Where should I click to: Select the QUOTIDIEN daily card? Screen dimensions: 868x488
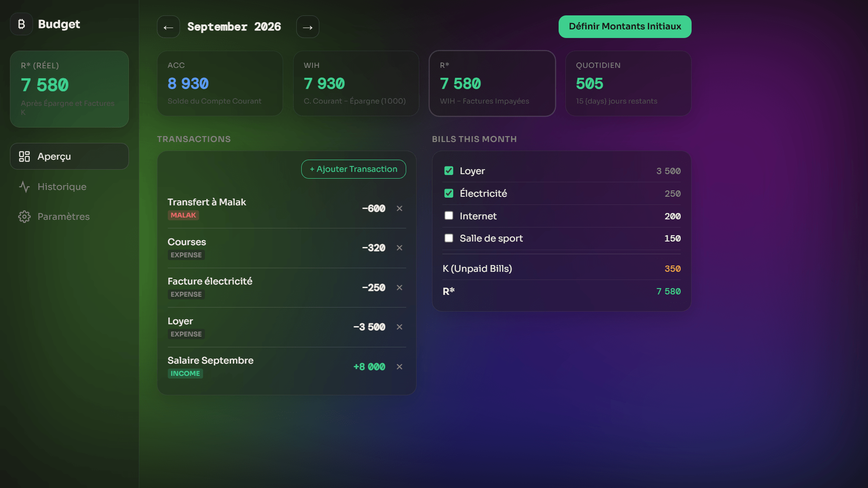click(628, 83)
